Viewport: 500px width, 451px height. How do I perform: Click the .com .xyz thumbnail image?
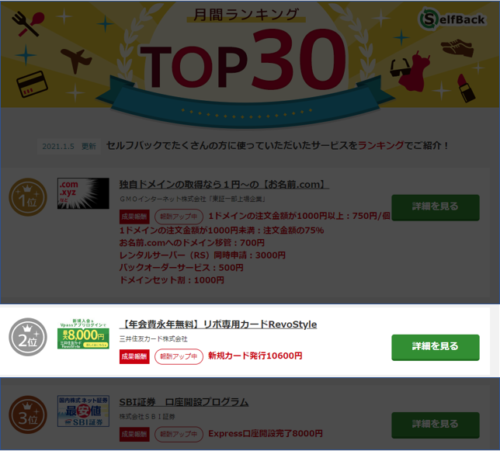coord(83,193)
